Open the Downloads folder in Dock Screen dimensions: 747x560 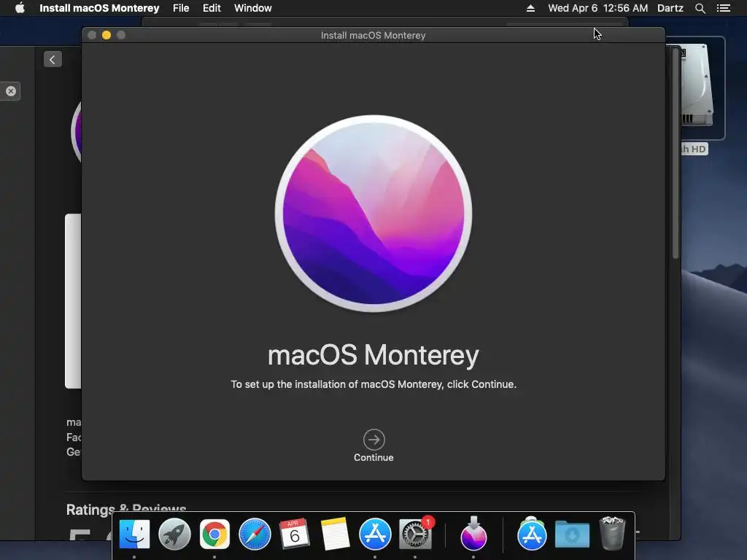[572, 534]
